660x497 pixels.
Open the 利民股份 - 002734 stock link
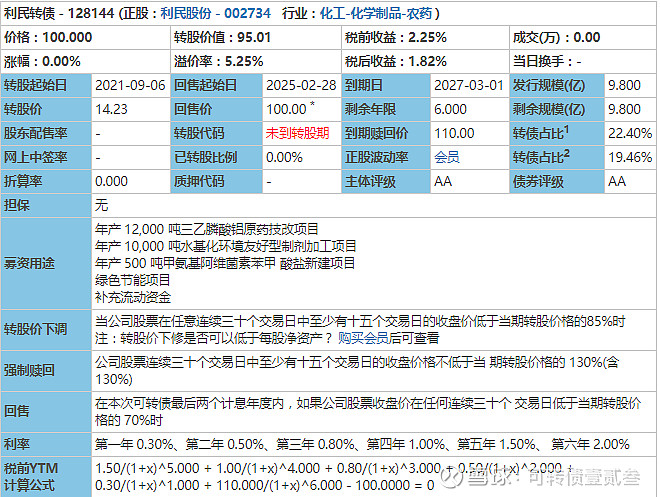pyautogui.click(x=215, y=13)
